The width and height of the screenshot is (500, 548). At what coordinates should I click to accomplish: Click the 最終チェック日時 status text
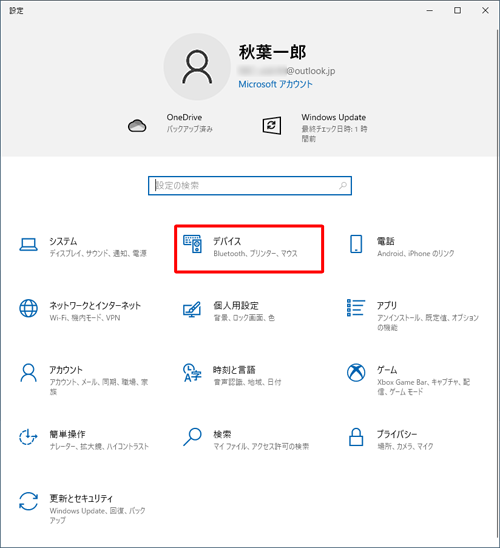click(334, 134)
